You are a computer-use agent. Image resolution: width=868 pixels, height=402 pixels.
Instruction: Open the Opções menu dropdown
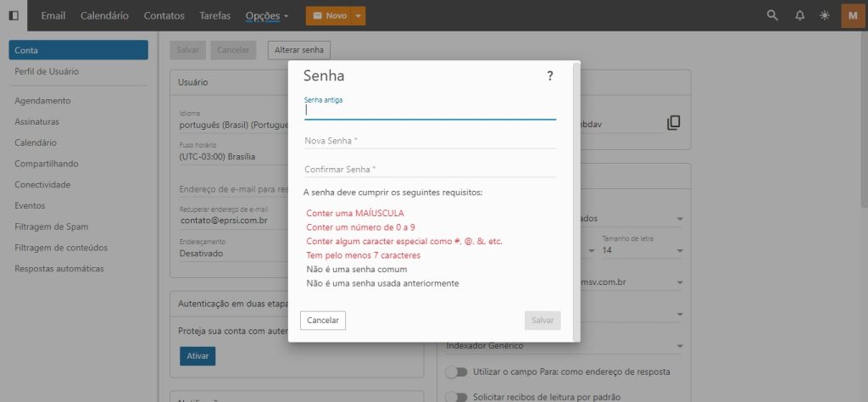[266, 15]
